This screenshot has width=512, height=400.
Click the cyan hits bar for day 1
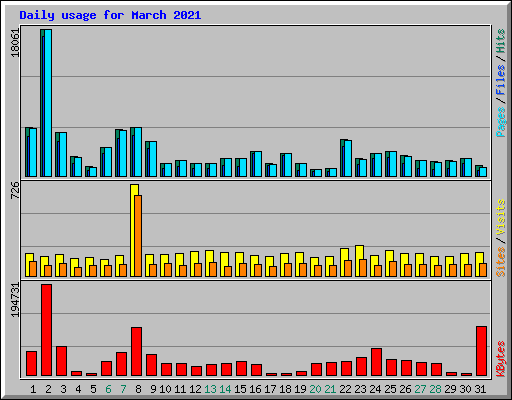(x=33, y=152)
